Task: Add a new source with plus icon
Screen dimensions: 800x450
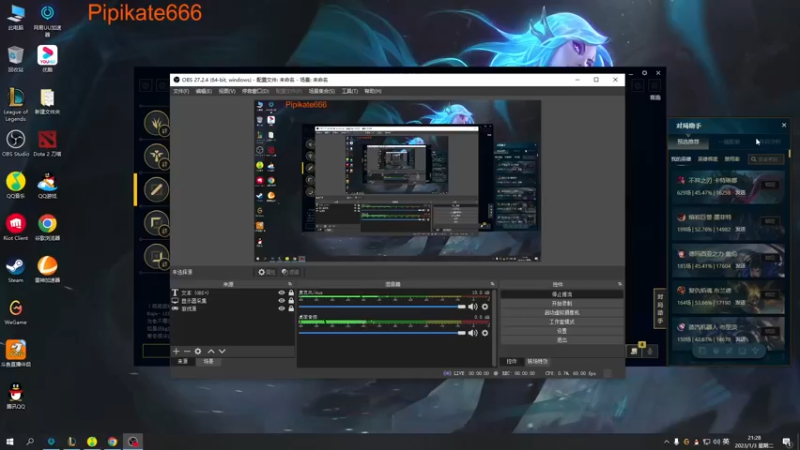Action: point(176,351)
